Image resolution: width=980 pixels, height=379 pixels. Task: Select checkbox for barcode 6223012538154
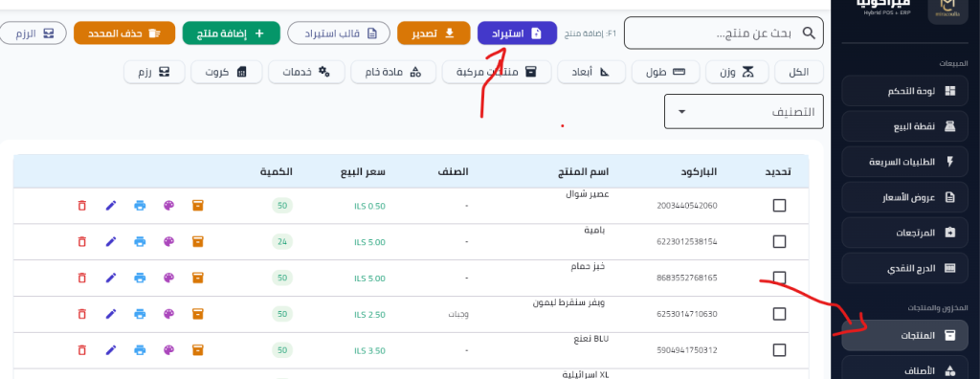pos(779,241)
